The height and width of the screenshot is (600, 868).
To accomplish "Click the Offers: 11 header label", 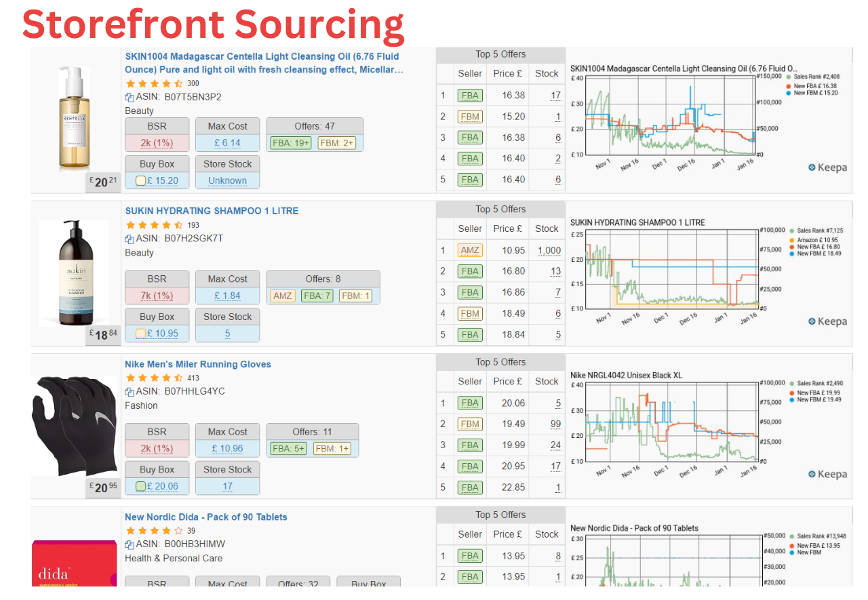I will click(x=313, y=432).
